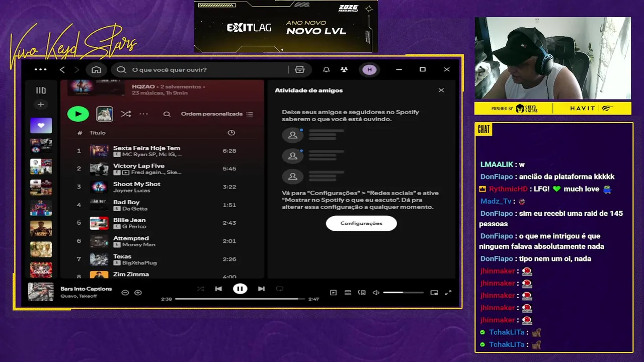Open more options for the playlist
The height and width of the screenshot is (362, 644).
click(x=143, y=114)
